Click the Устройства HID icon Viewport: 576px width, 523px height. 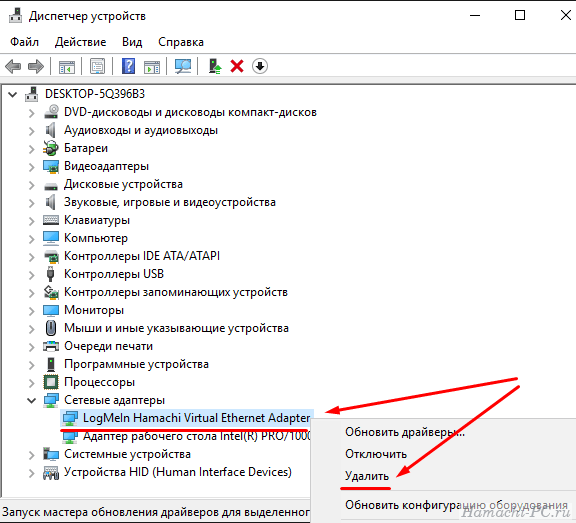point(51,472)
